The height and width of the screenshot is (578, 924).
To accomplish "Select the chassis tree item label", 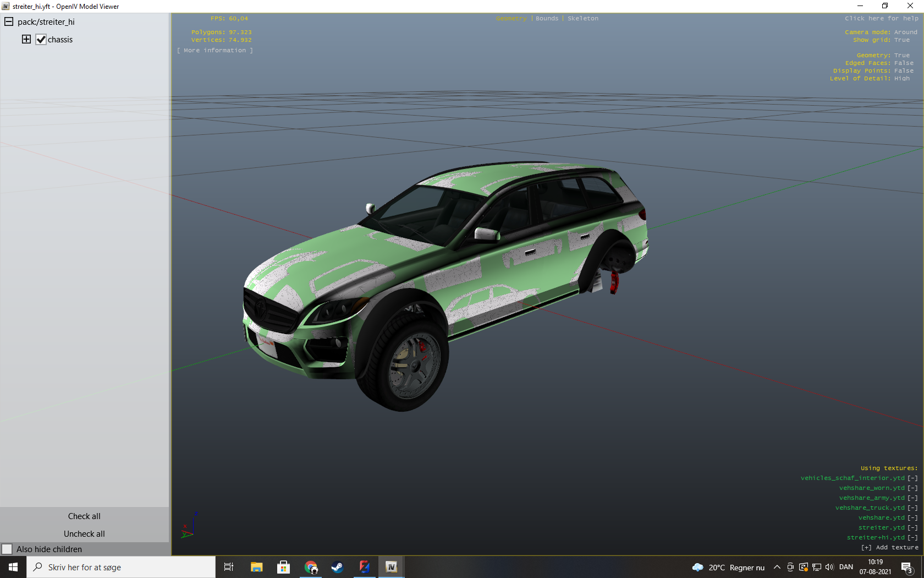I will point(60,40).
